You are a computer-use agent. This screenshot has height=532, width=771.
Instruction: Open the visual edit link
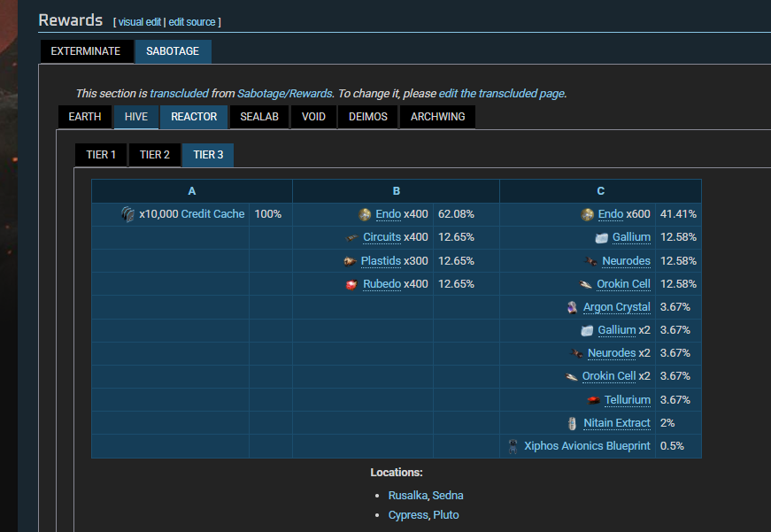(139, 21)
